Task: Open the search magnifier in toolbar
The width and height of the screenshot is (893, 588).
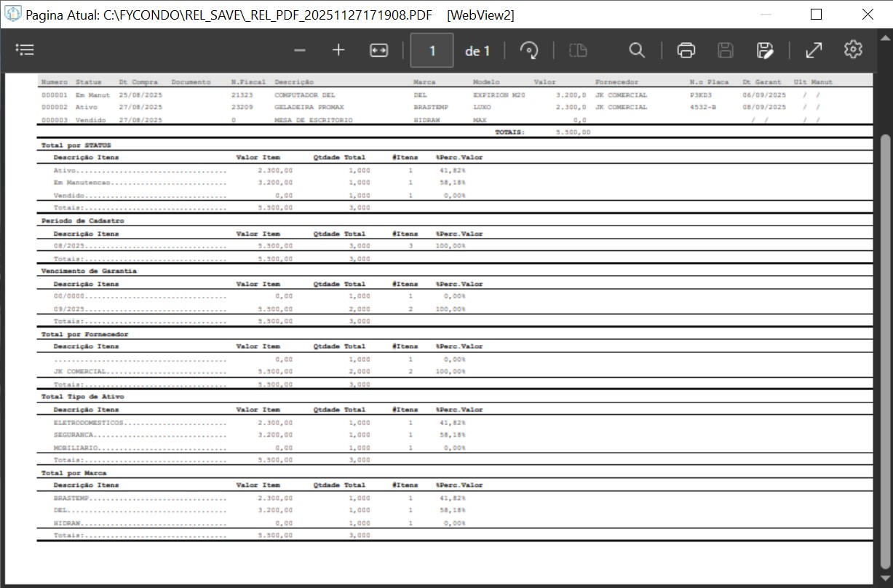Action: (x=637, y=50)
